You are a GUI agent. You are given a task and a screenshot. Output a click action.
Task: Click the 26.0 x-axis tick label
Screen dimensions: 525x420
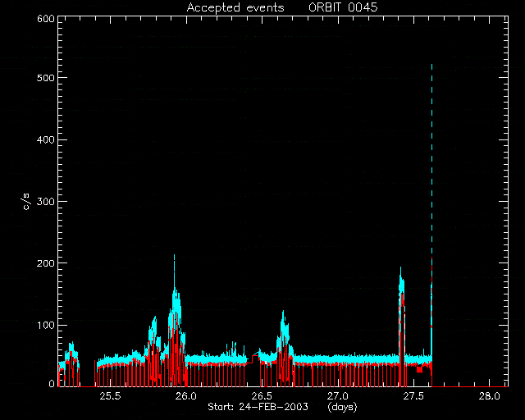pyautogui.click(x=186, y=396)
